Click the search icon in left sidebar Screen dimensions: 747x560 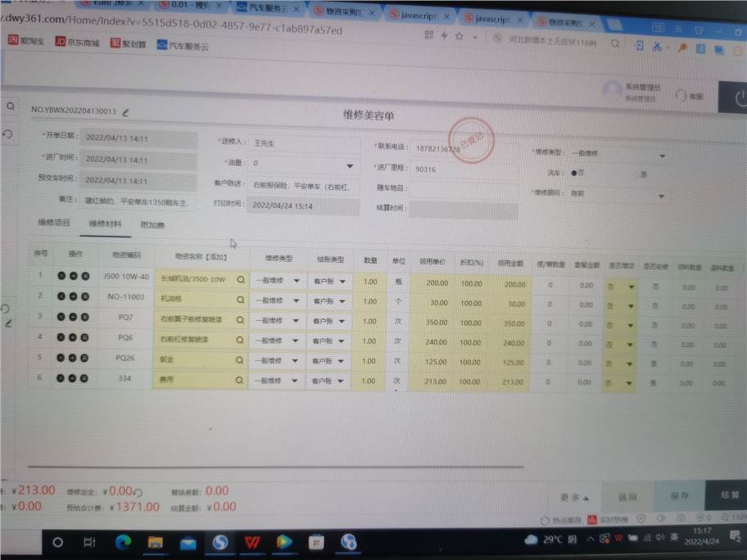[10, 106]
